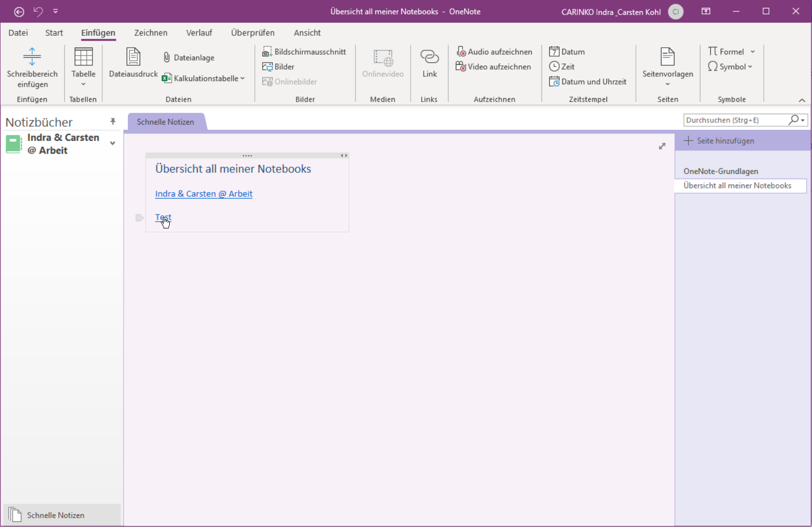Undo the last action

[38, 11]
